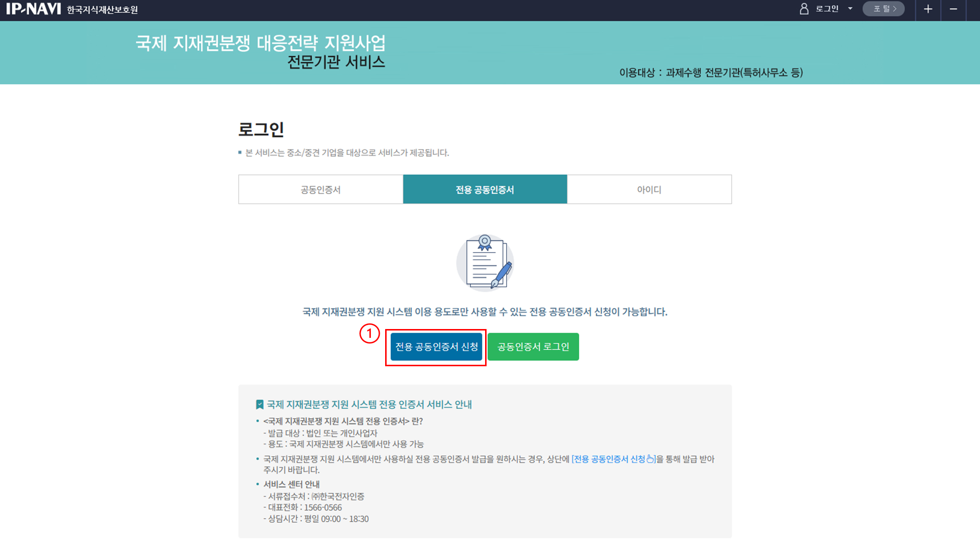Expand the 로그인 dropdown arrow
Image resolution: width=980 pixels, height=543 pixels.
point(850,9)
